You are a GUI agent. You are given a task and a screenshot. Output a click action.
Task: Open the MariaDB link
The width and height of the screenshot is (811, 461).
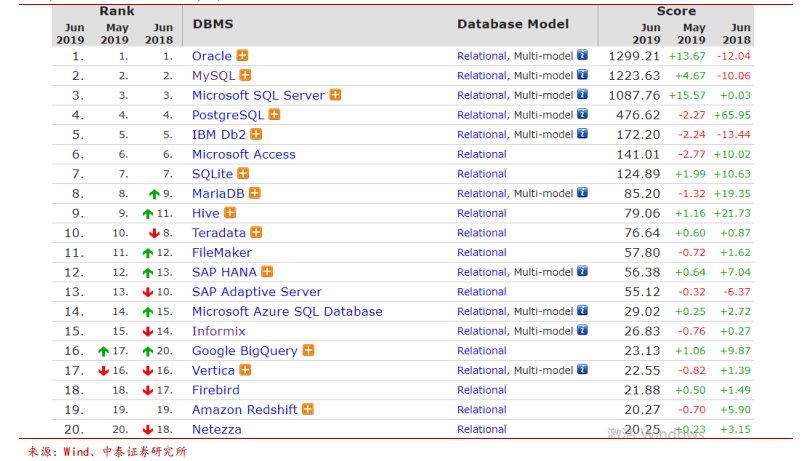(x=218, y=194)
